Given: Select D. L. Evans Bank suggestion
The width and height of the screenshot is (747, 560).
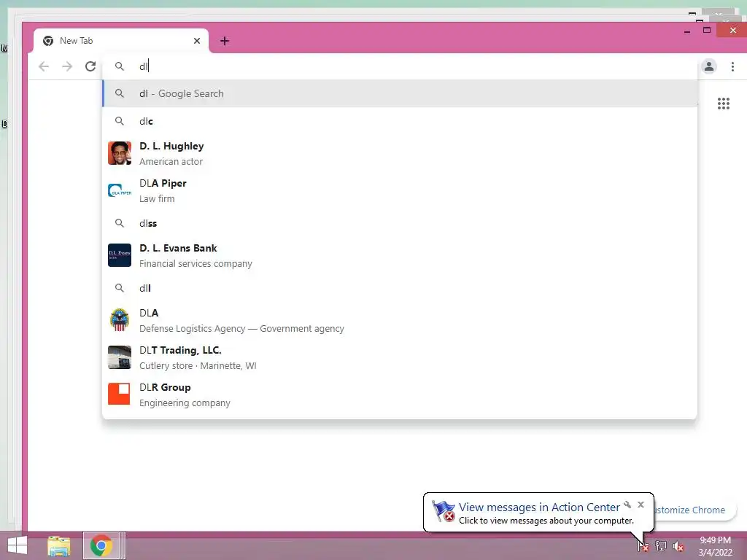Looking at the screenshot, I should [x=400, y=255].
